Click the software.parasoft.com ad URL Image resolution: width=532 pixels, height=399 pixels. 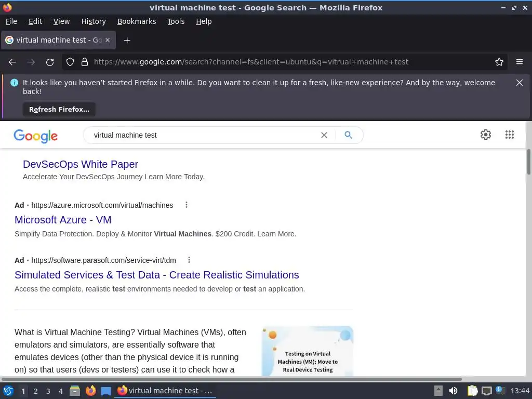pos(103,260)
